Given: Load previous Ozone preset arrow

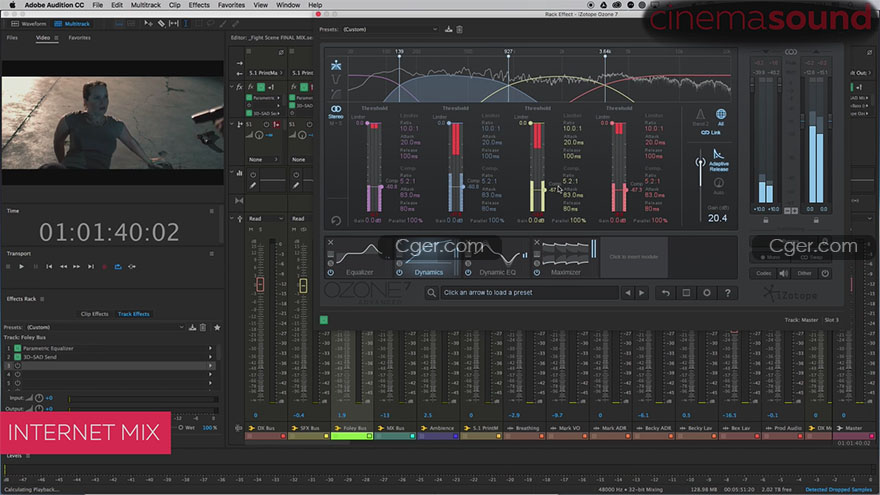Looking at the screenshot, I should point(627,292).
